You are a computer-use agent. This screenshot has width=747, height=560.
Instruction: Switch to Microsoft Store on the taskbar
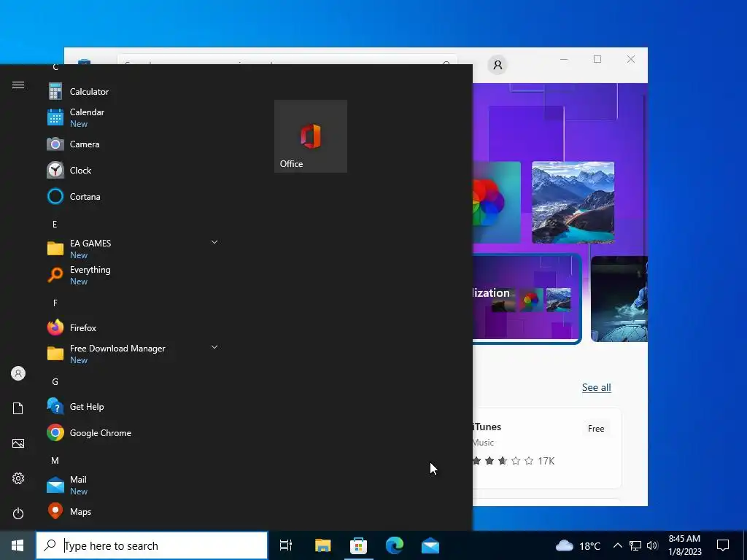(x=358, y=545)
